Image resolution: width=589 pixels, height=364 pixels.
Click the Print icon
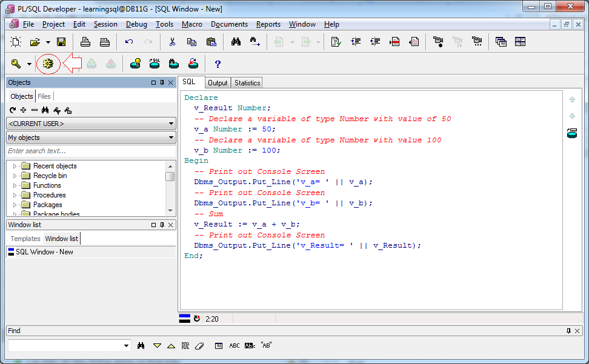tap(85, 42)
